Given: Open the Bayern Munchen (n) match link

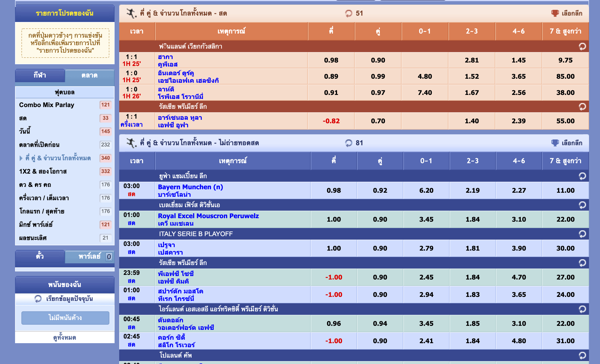Looking at the screenshot, I should [190, 187].
